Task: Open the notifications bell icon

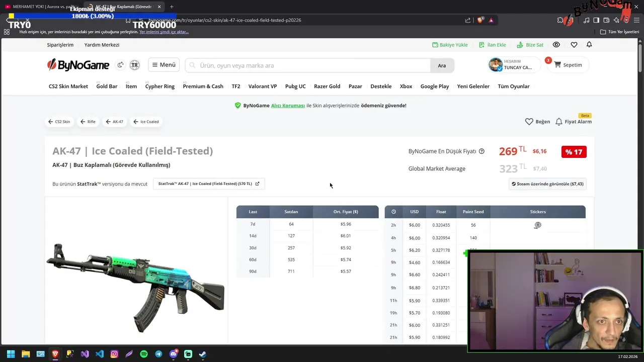Action: point(589,45)
